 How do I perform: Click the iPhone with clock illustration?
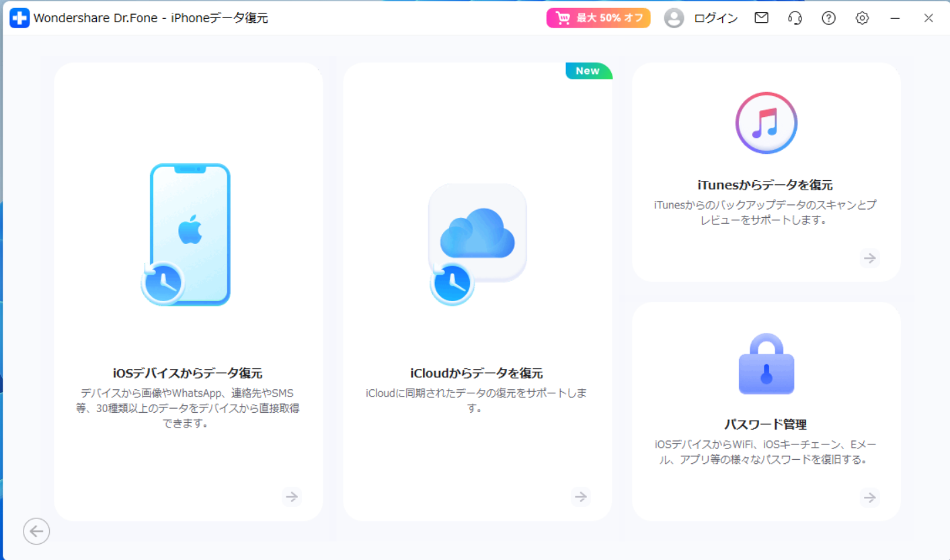(186, 235)
